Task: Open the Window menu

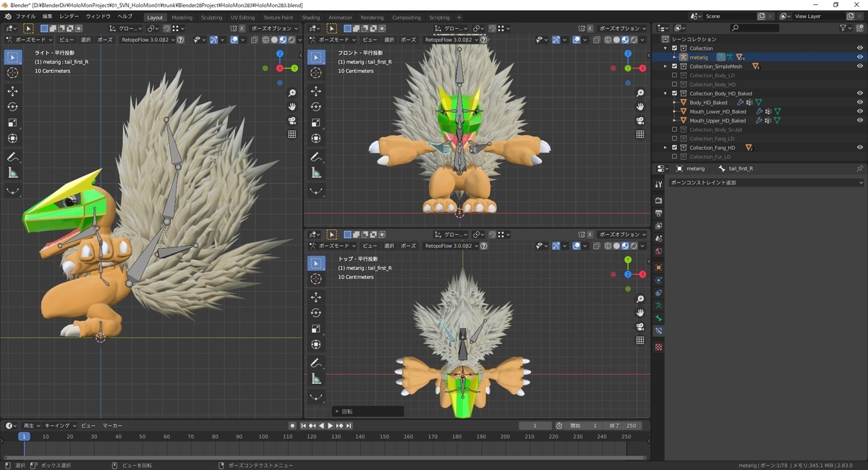Action: point(98,16)
